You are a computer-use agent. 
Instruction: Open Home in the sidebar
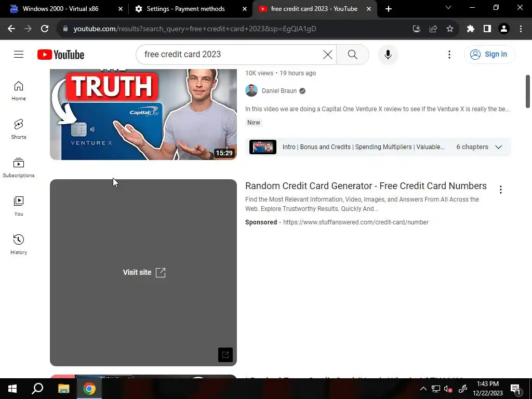pyautogui.click(x=19, y=91)
